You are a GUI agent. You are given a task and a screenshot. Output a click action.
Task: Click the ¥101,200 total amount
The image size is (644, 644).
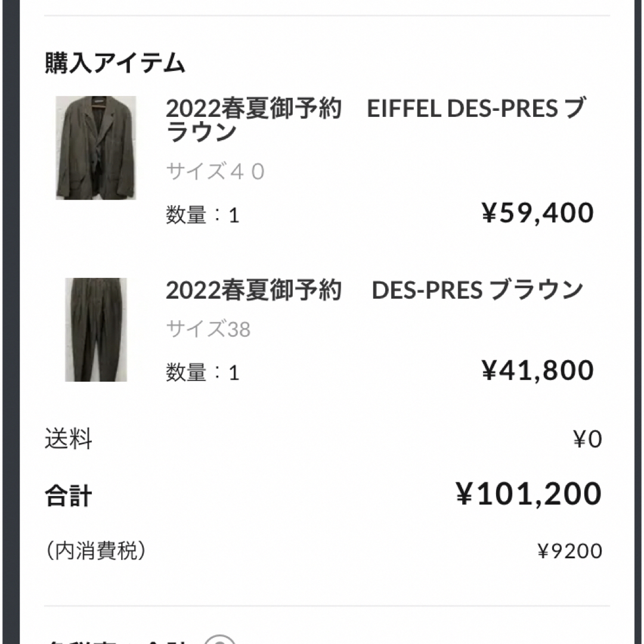(x=529, y=494)
